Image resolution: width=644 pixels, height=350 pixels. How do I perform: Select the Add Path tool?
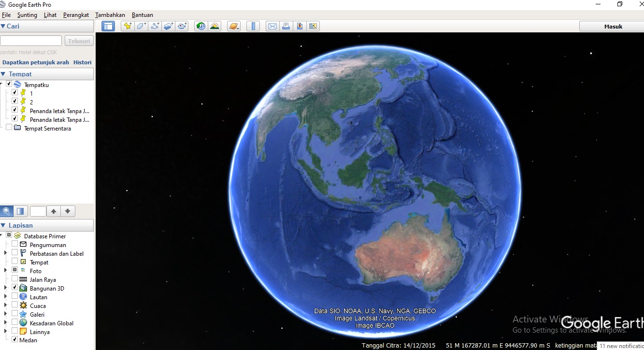click(x=155, y=26)
